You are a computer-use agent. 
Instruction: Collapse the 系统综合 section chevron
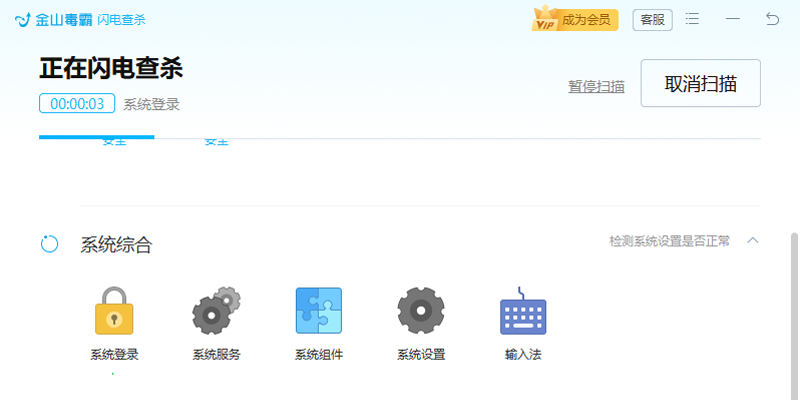tap(753, 240)
